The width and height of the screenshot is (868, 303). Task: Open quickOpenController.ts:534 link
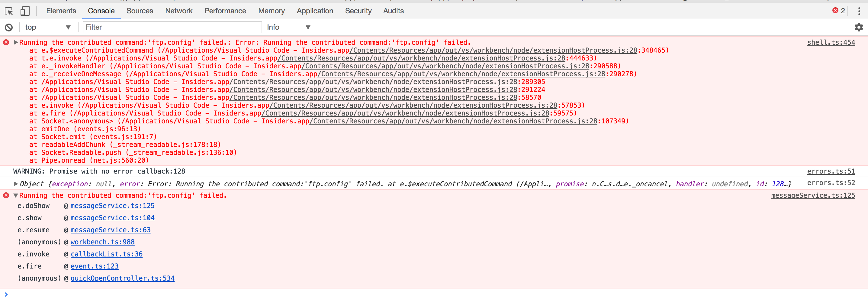pyautogui.click(x=122, y=279)
